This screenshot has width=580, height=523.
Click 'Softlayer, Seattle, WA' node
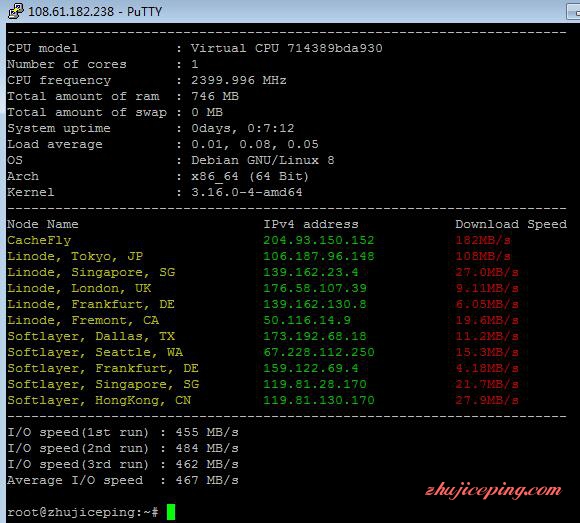pyautogui.click(x=95, y=352)
